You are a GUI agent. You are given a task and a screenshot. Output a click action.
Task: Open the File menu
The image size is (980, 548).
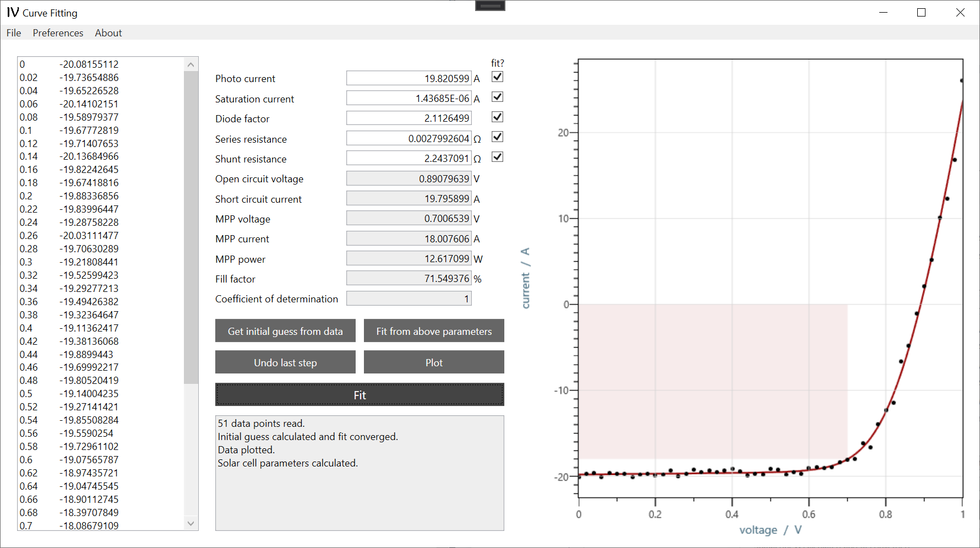coord(13,32)
